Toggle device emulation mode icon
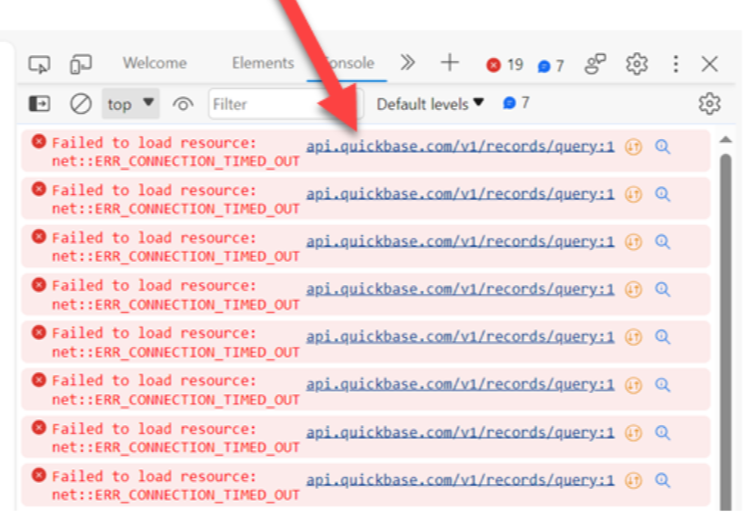Viewport: 747px width, 523px height. tap(81, 64)
